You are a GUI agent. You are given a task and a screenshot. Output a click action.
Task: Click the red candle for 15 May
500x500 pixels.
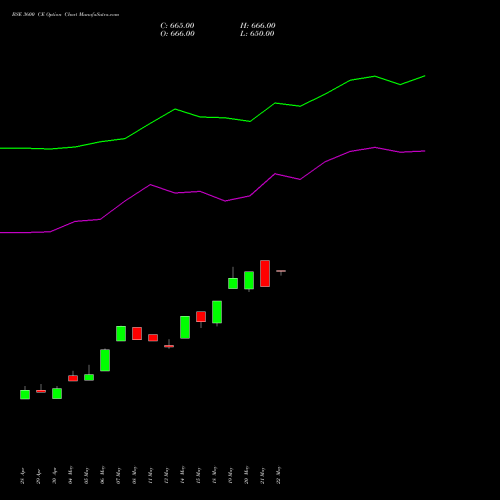[201, 317]
